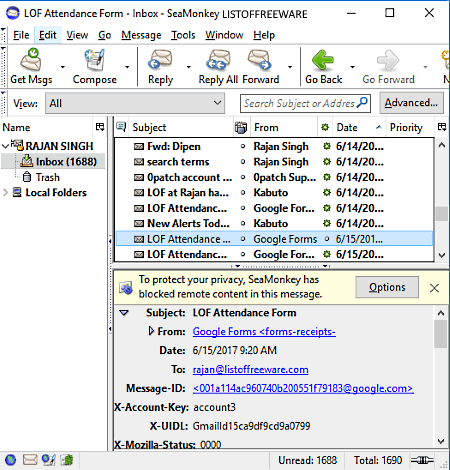Collapse the message header disclosure triangle by Subject
Viewport: 450px width, 470px height.
pyautogui.click(x=124, y=313)
